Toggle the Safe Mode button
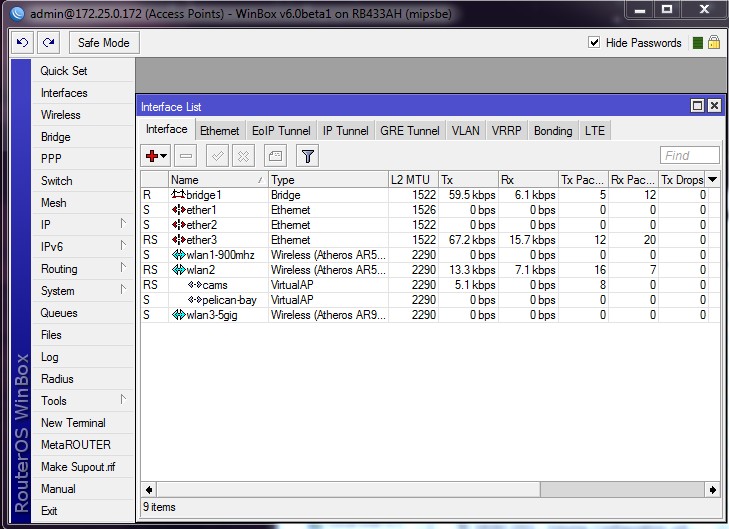Viewport: 729px width, 529px height. pyautogui.click(x=103, y=43)
